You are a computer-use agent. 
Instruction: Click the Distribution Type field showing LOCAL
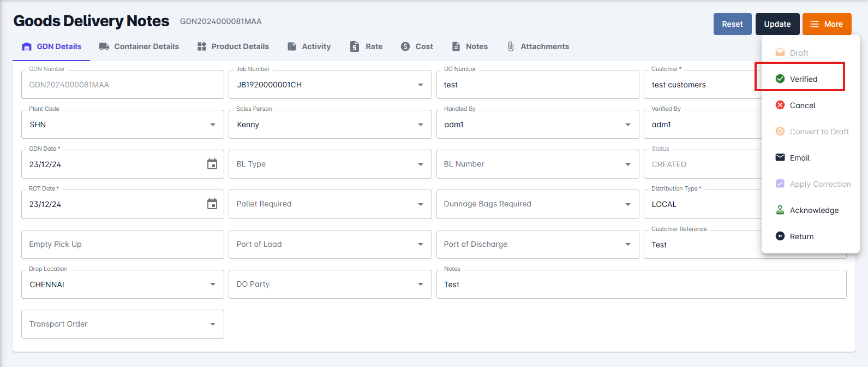click(703, 204)
